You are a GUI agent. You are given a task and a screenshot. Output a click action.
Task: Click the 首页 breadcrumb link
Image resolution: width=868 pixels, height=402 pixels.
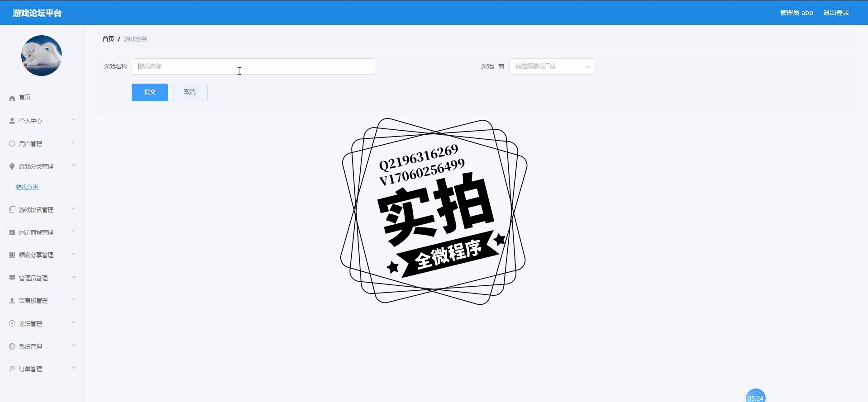pos(108,39)
